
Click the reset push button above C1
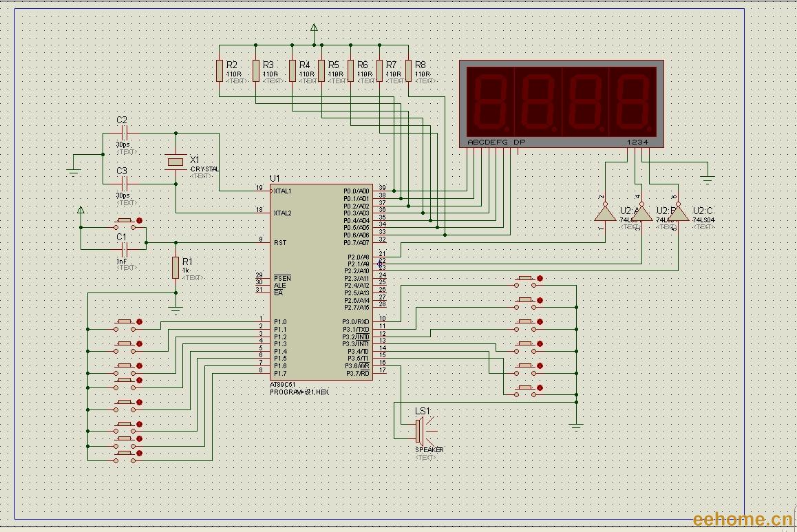click(125, 224)
